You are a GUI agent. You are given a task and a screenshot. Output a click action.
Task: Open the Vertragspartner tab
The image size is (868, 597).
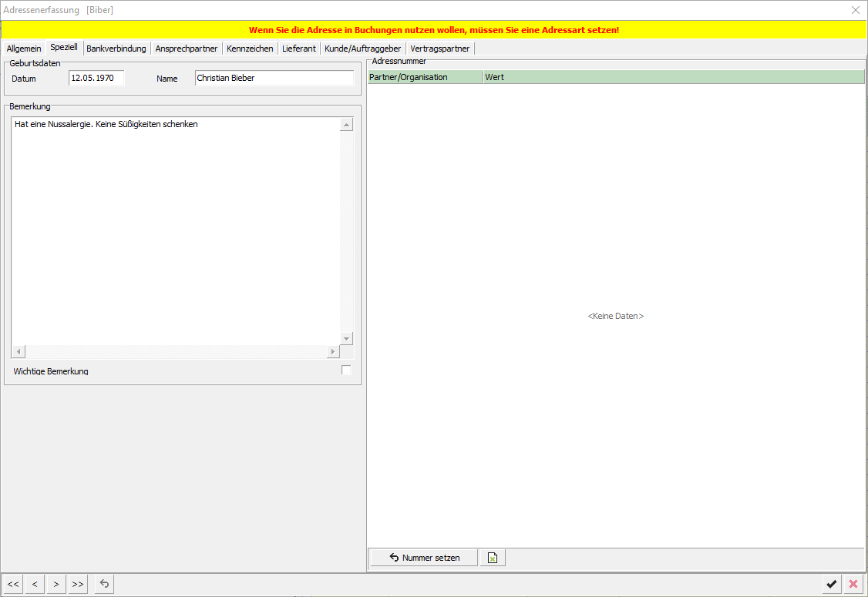pyautogui.click(x=439, y=48)
